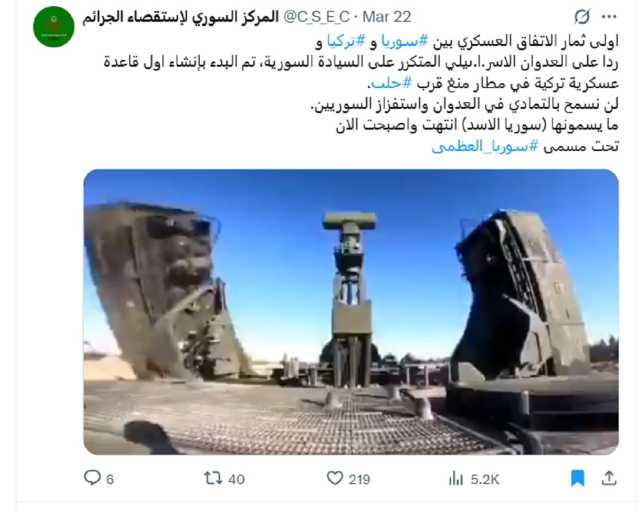The image size is (640, 512).
Task: Click the repost arrows icon
Action: pos(213,478)
